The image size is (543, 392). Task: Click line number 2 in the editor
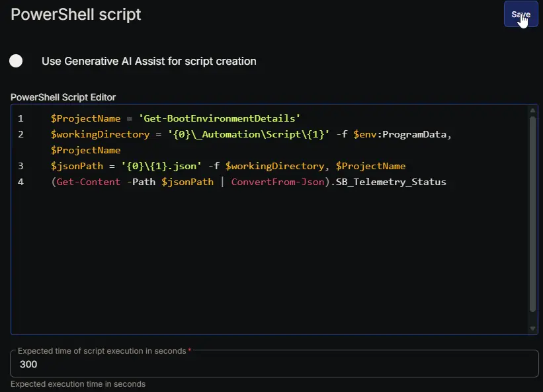tap(21, 135)
